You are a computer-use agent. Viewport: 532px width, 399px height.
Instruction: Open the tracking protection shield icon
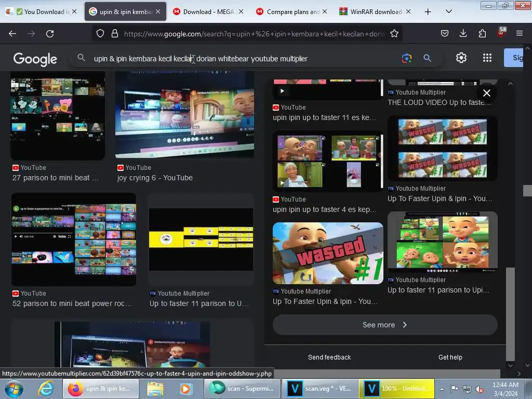[x=100, y=34]
